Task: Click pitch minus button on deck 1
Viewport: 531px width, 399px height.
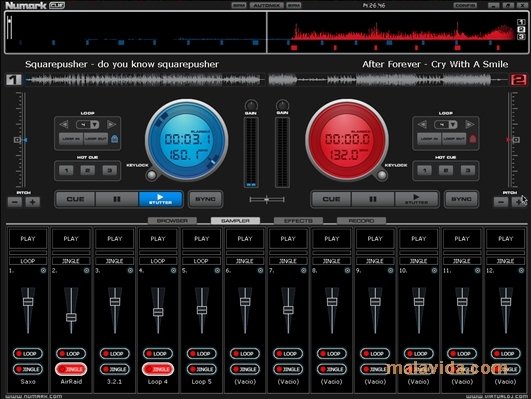Action: pyautogui.click(x=15, y=202)
